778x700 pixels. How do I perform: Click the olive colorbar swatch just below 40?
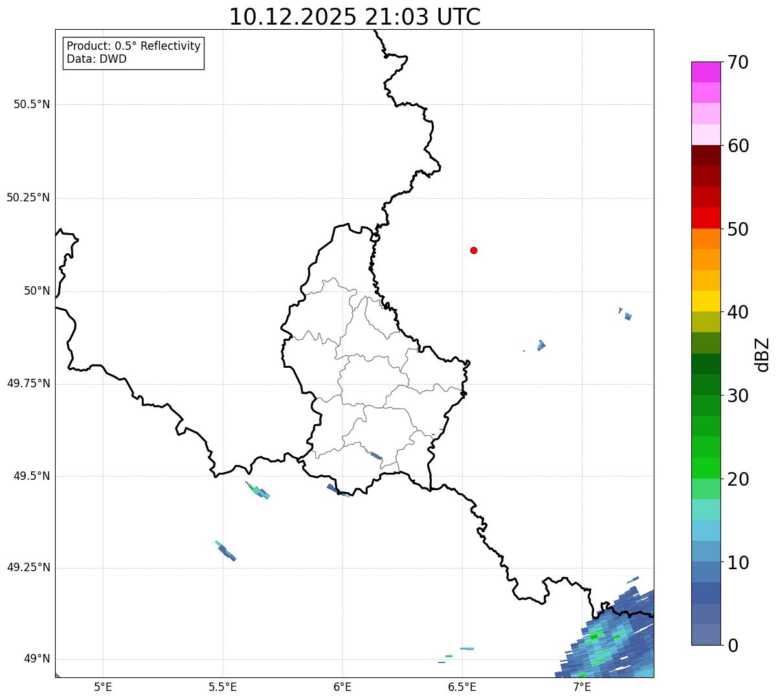click(x=706, y=322)
